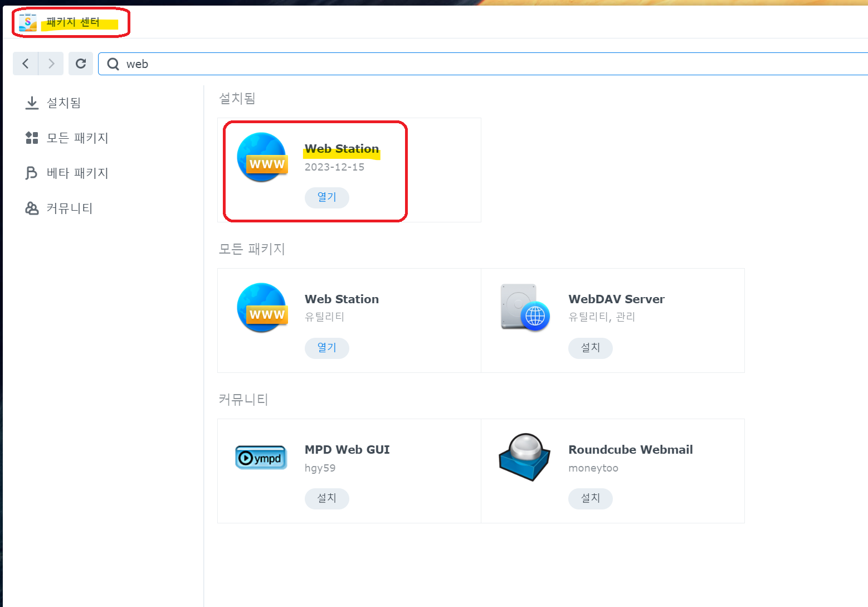868x607 pixels.
Task: Refresh the package list
Action: (81, 64)
